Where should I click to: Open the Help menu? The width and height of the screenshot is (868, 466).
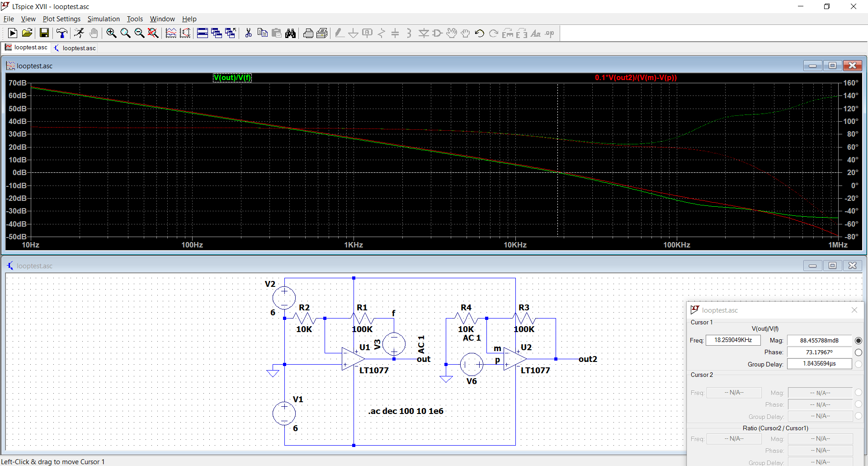189,19
